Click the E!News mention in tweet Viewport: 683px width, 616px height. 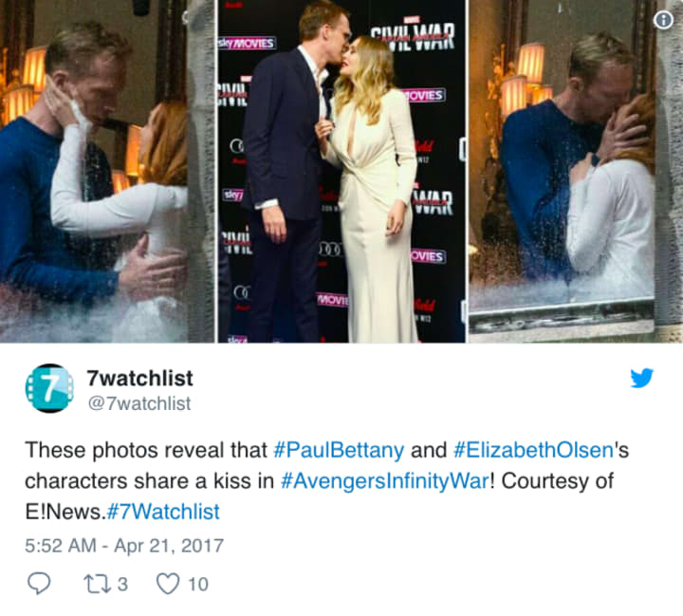tap(65, 512)
